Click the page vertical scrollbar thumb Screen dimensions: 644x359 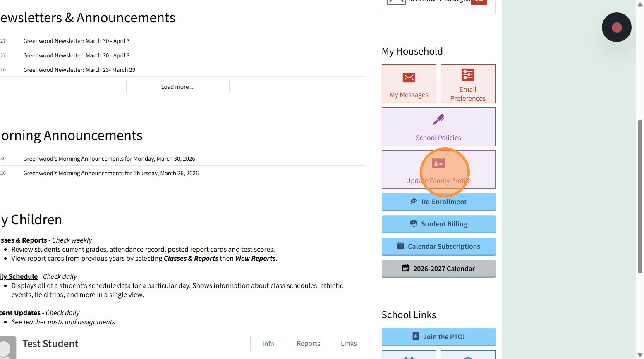pyautogui.click(x=640, y=197)
